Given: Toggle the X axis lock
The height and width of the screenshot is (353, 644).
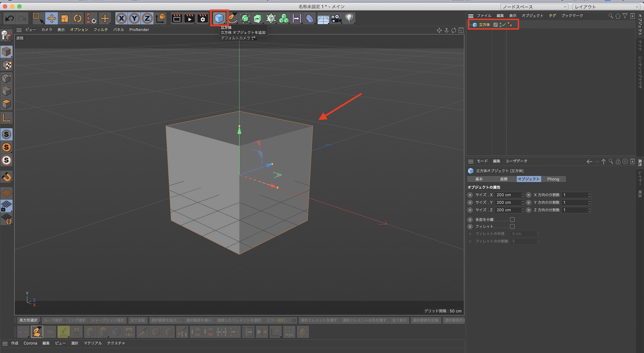Looking at the screenshot, I should (x=121, y=18).
